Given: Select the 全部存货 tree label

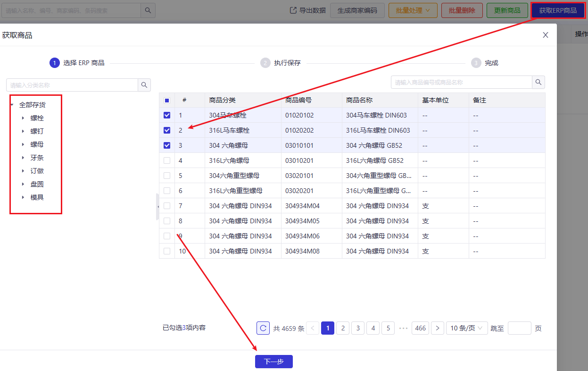Looking at the screenshot, I should click(x=33, y=105).
